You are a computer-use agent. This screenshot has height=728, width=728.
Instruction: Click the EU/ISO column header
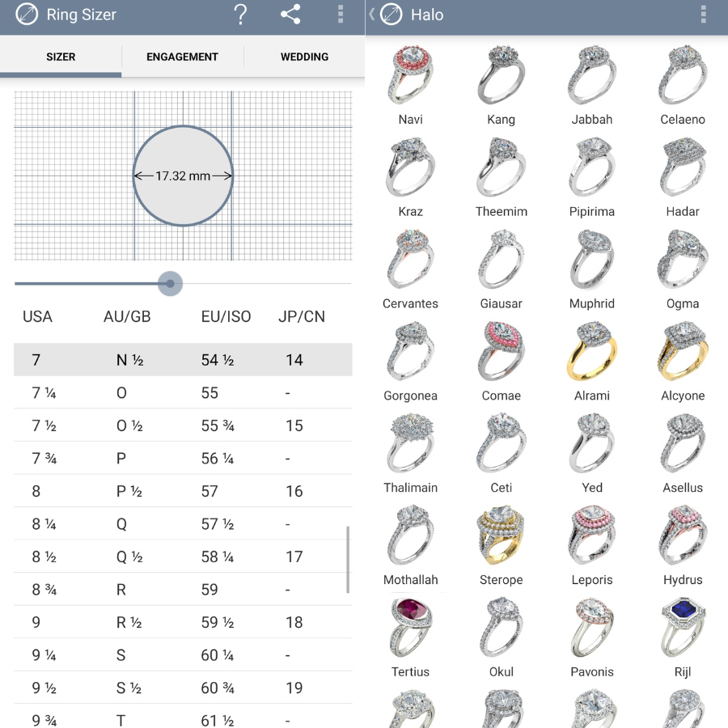(x=226, y=316)
